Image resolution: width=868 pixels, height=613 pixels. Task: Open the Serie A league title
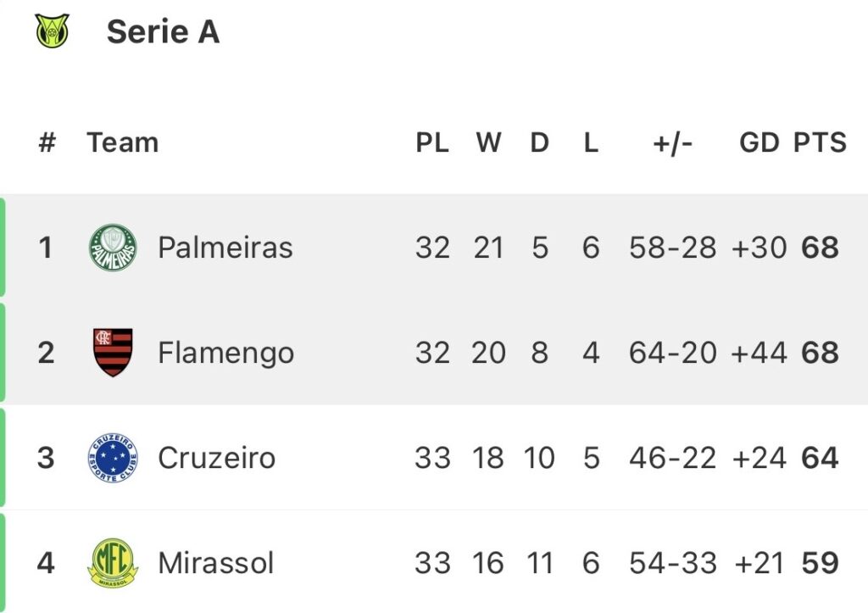pos(163,32)
